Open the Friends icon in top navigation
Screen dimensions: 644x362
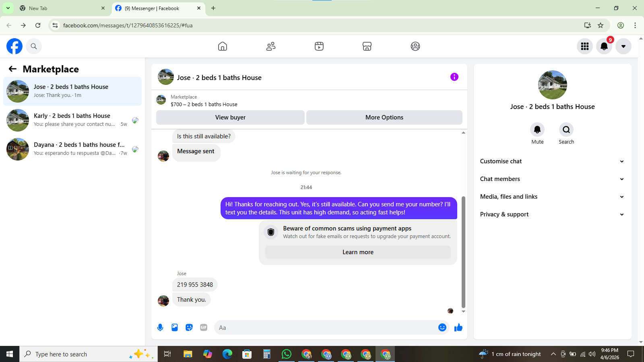[x=271, y=46]
